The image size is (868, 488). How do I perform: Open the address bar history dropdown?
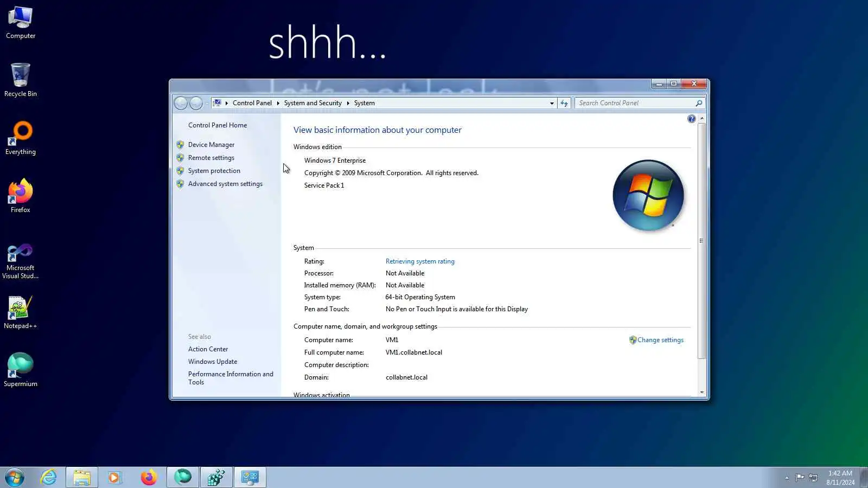click(x=552, y=103)
